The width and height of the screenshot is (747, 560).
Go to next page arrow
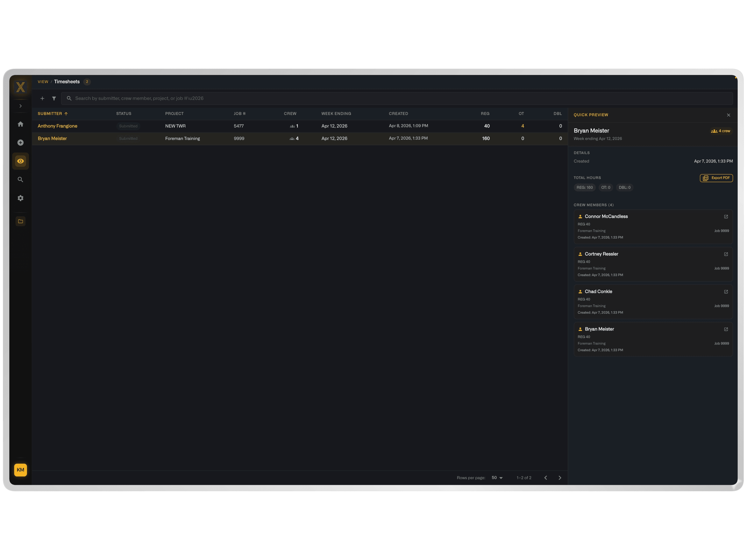(560, 478)
